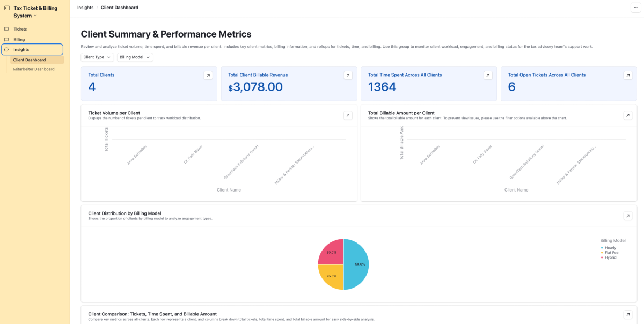Open the Client Type filter dropdown
This screenshot has width=644, height=324.
98,57
